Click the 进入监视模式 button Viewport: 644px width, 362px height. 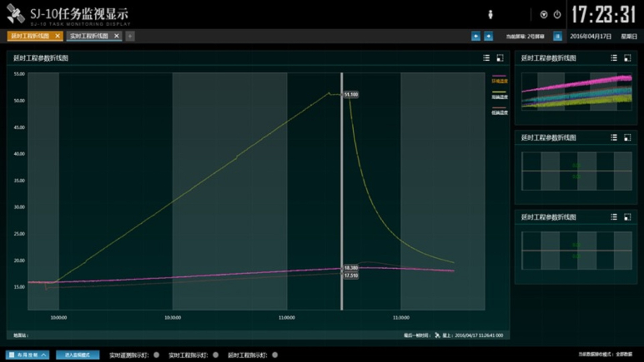click(x=78, y=355)
